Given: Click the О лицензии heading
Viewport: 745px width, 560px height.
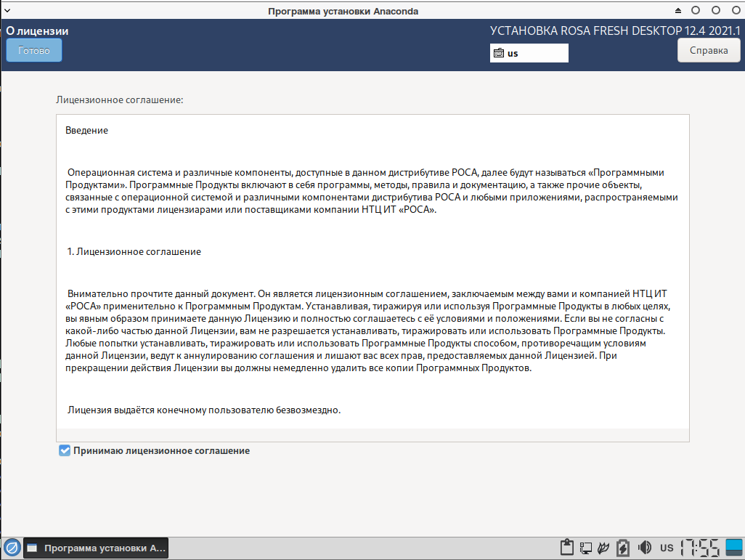Looking at the screenshot, I should click(x=37, y=31).
